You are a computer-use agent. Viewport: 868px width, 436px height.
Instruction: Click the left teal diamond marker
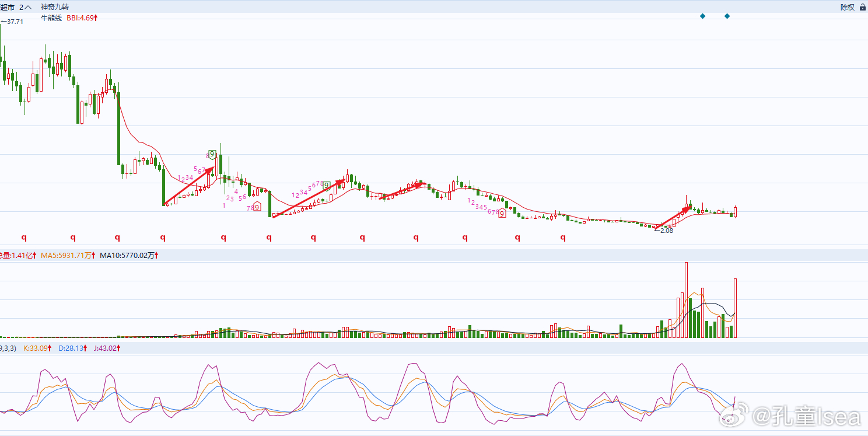702,16
